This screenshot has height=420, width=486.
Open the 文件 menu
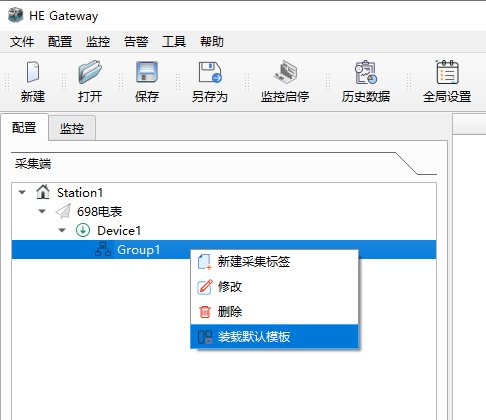22,42
